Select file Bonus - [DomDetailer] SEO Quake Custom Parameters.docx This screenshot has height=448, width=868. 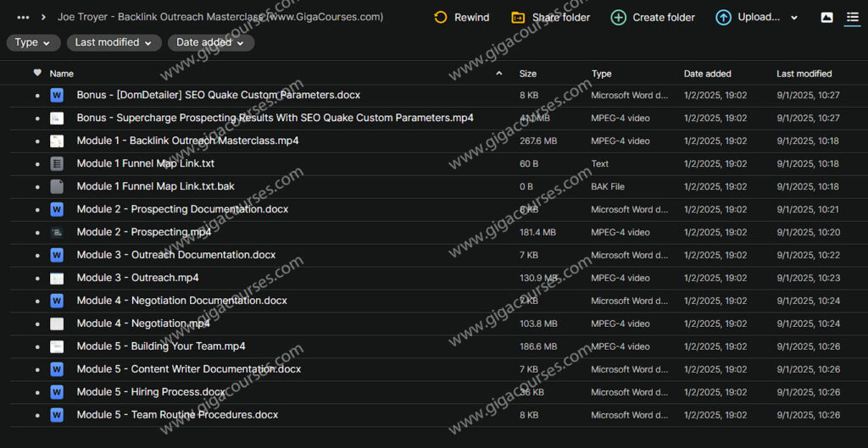(x=219, y=95)
